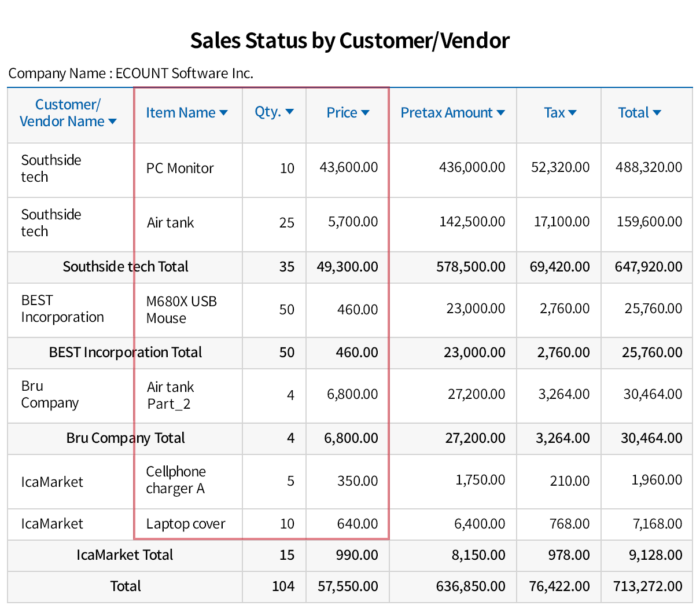Select the Air tank Part_2 cell
Viewport: 700px width, 609px height.
pyautogui.click(x=171, y=395)
